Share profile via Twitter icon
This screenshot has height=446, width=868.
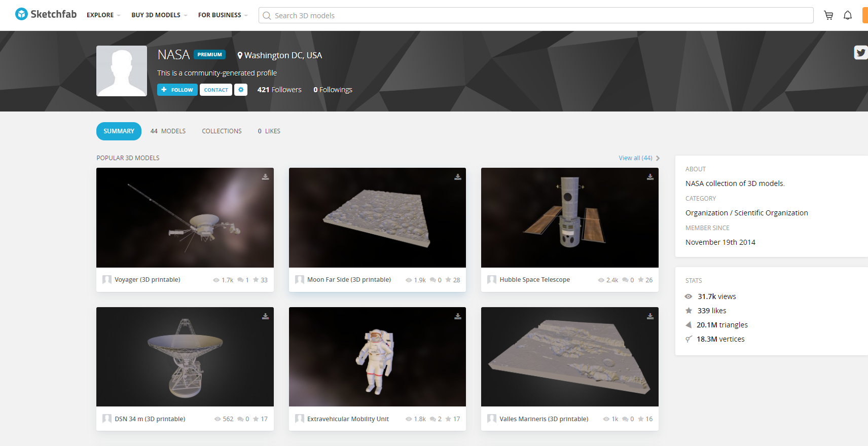861,52
